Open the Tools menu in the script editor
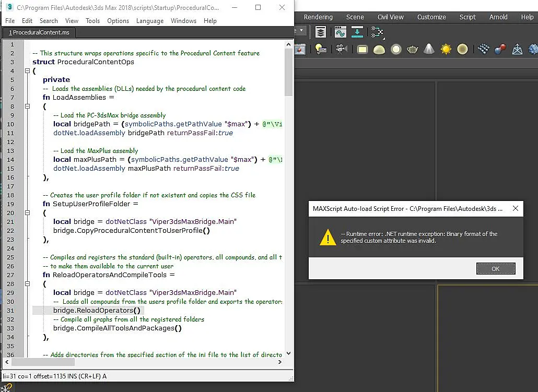538x392 pixels. (x=92, y=21)
